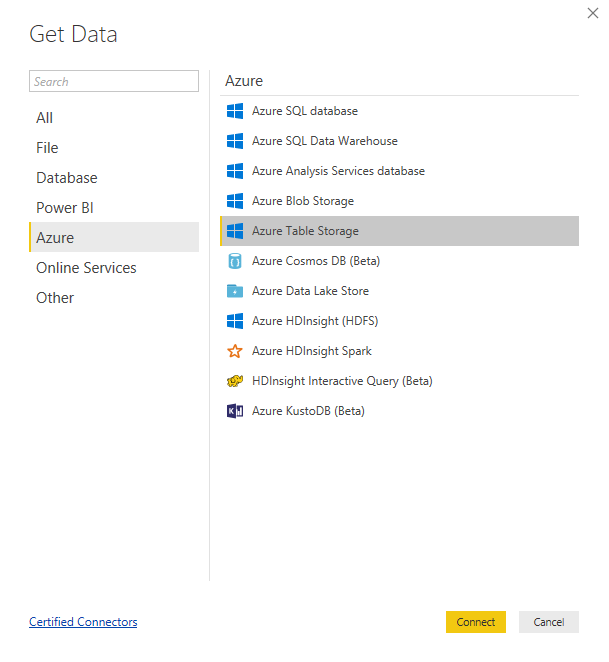Click the Azure Data Lake Store folder icon
This screenshot has width=609, height=662.
(x=235, y=291)
